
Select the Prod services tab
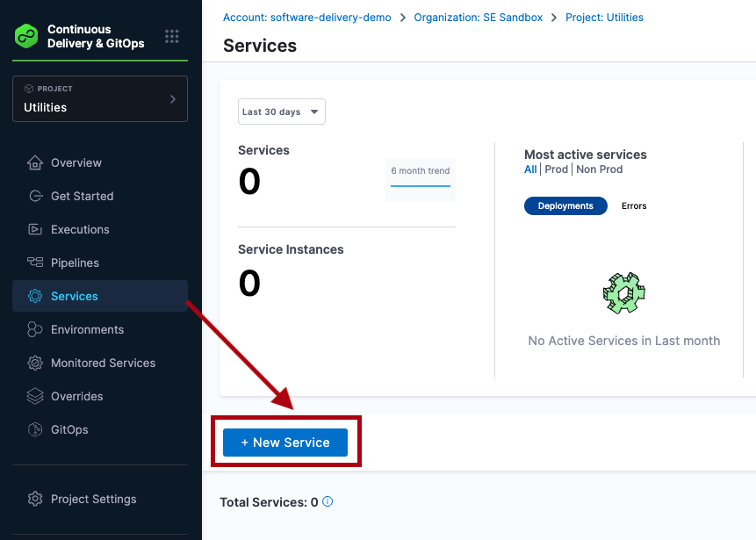(x=556, y=169)
